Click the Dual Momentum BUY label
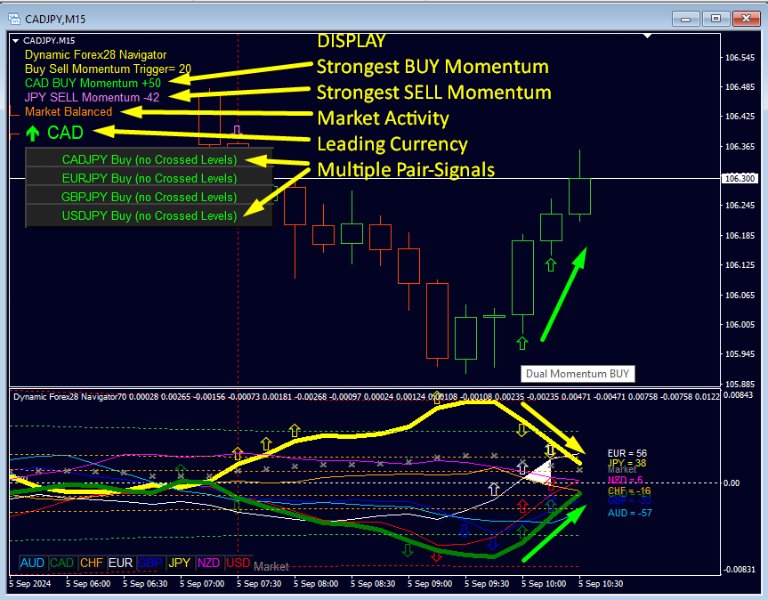The height and width of the screenshot is (600, 768). [x=577, y=374]
